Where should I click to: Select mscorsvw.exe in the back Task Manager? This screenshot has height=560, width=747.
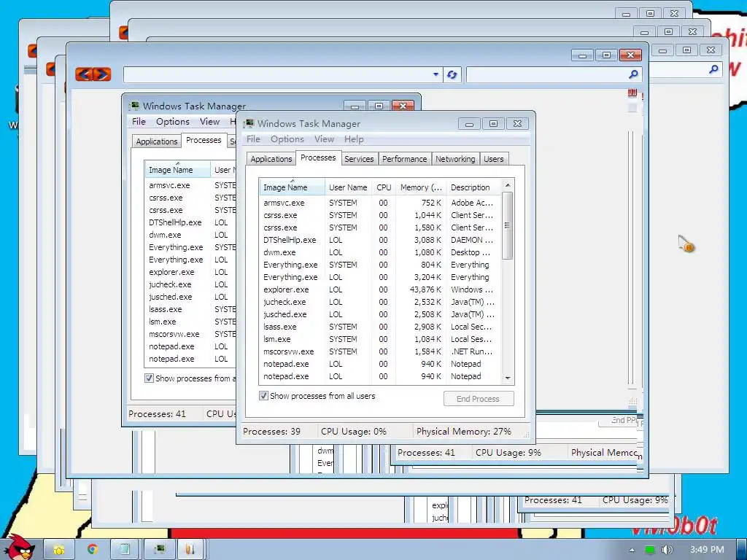pyautogui.click(x=190, y=334)
